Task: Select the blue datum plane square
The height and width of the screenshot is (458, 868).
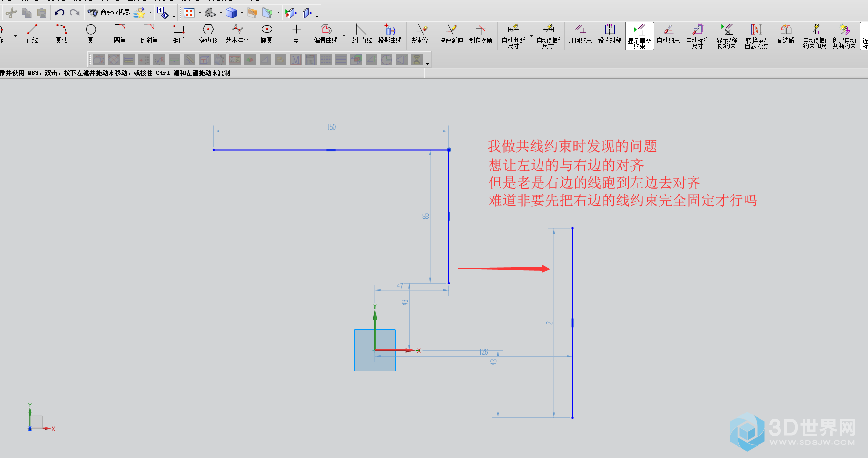Action: (x=375, y=350)
